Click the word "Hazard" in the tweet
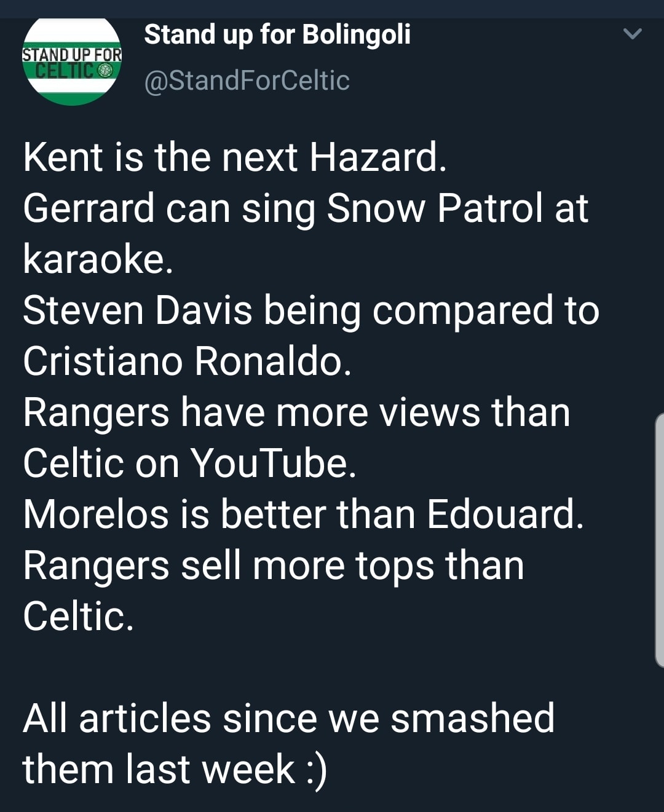The height and width of the screenshot is (812, 664). click(374, 157)
